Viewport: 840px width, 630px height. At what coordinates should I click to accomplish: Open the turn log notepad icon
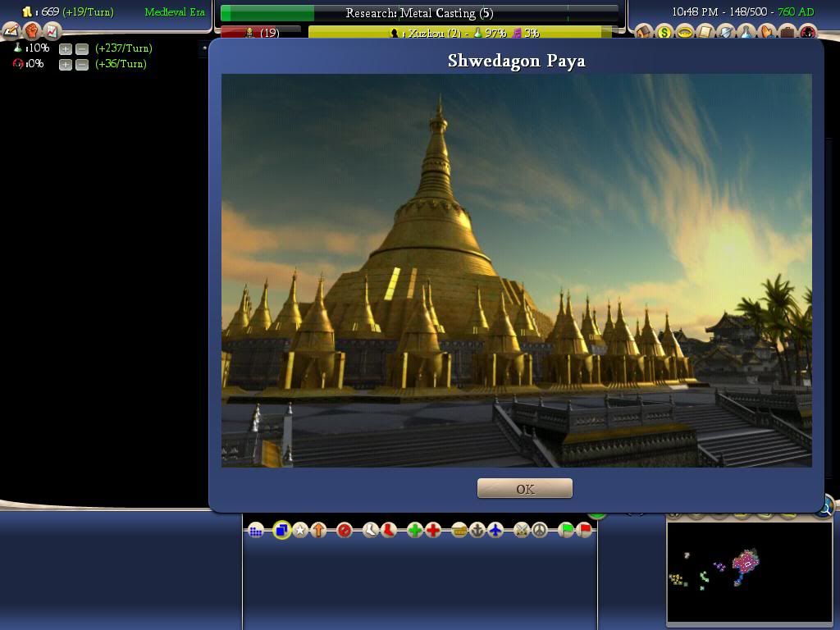click(11, 32)
